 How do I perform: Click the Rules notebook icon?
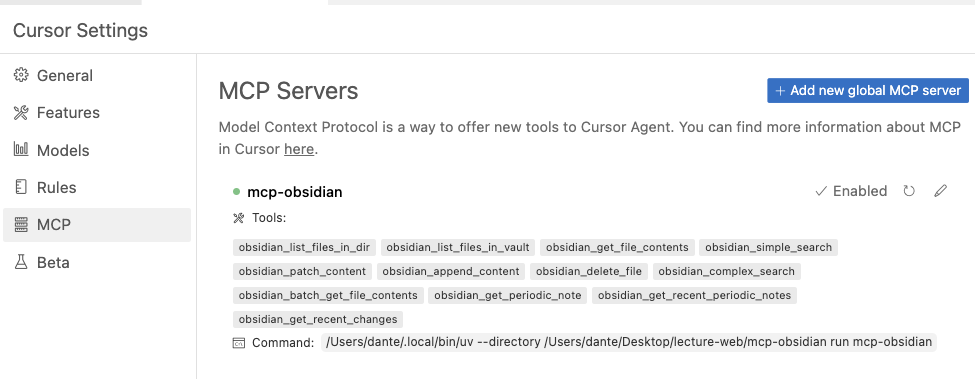click(21, 187)
